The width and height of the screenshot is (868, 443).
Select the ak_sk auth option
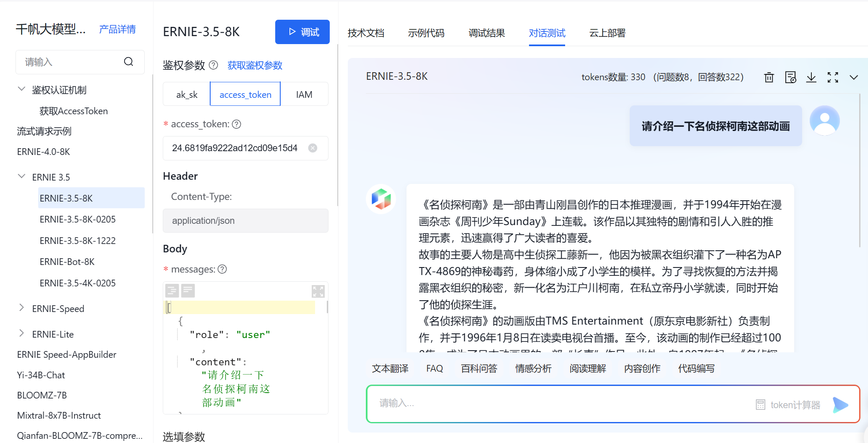tap(187, 94)
